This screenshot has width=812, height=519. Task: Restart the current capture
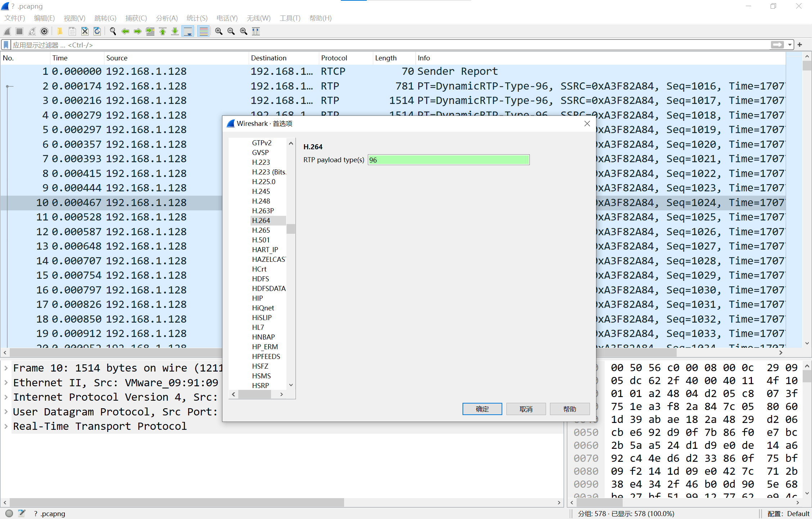pos(32,31)
